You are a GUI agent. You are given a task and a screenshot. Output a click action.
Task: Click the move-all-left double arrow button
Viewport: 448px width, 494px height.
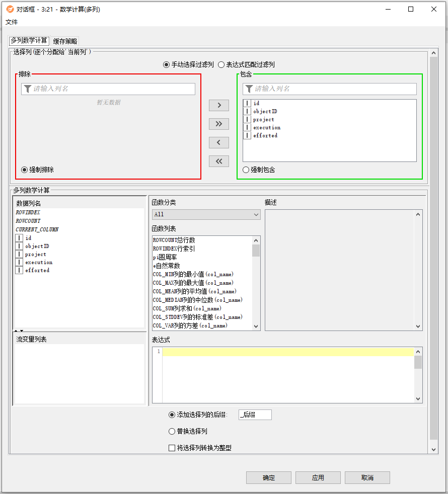point(218,161)
